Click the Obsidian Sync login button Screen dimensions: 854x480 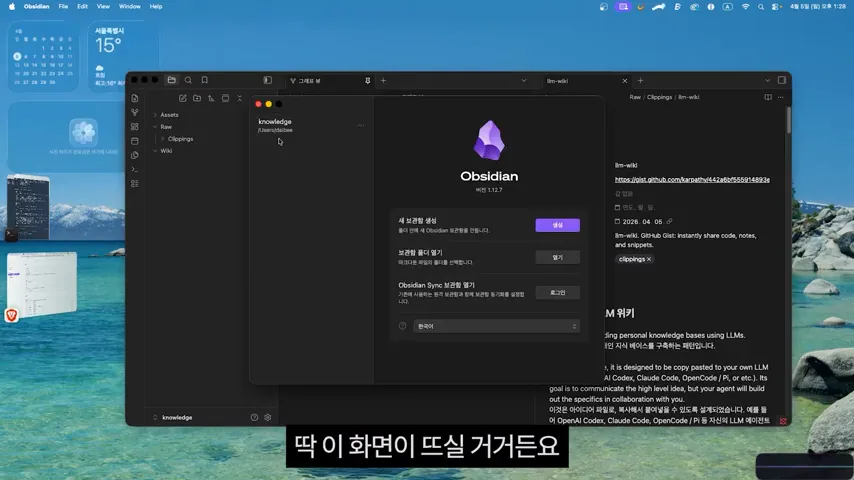pos(558,293)
